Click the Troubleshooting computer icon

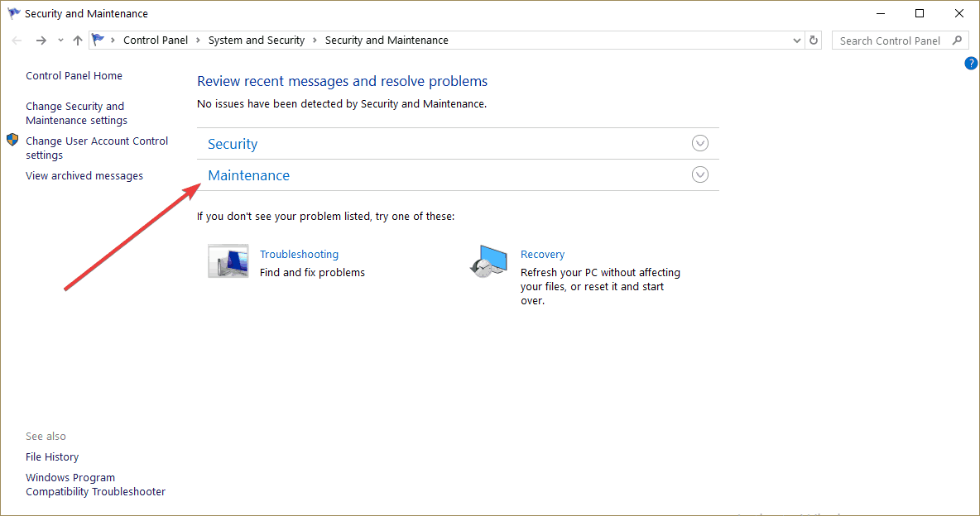pos(228,260)
